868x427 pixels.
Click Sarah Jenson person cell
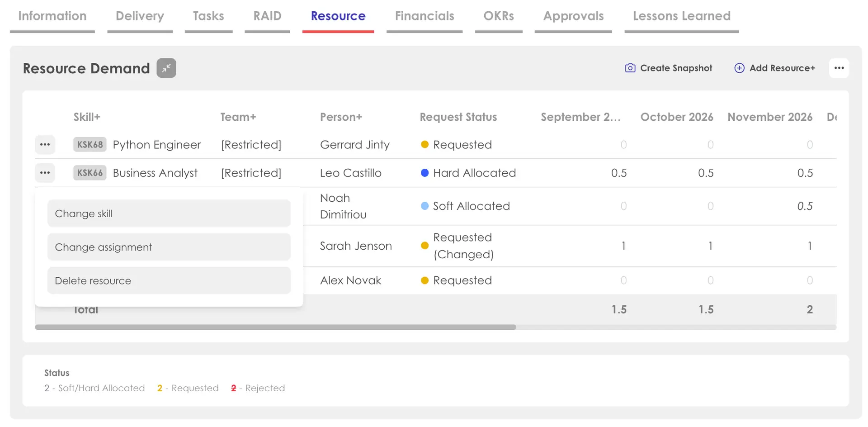tap(356, 246)
